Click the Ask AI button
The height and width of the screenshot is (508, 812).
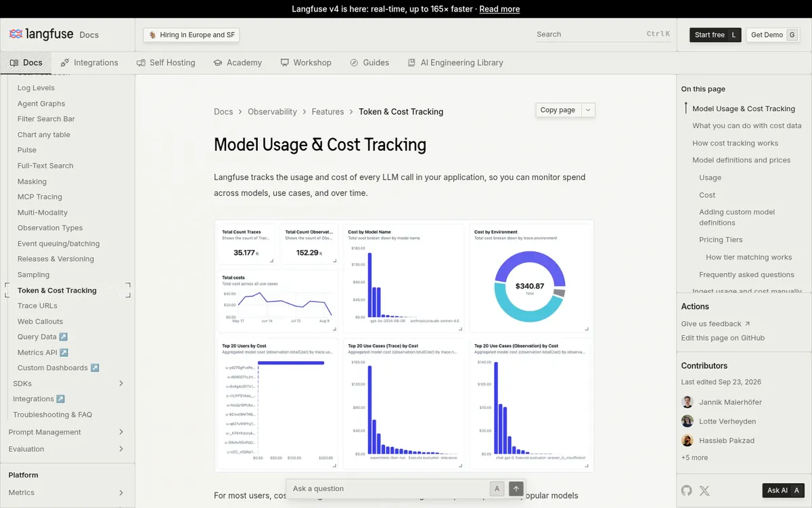click(x=783, y=490)
